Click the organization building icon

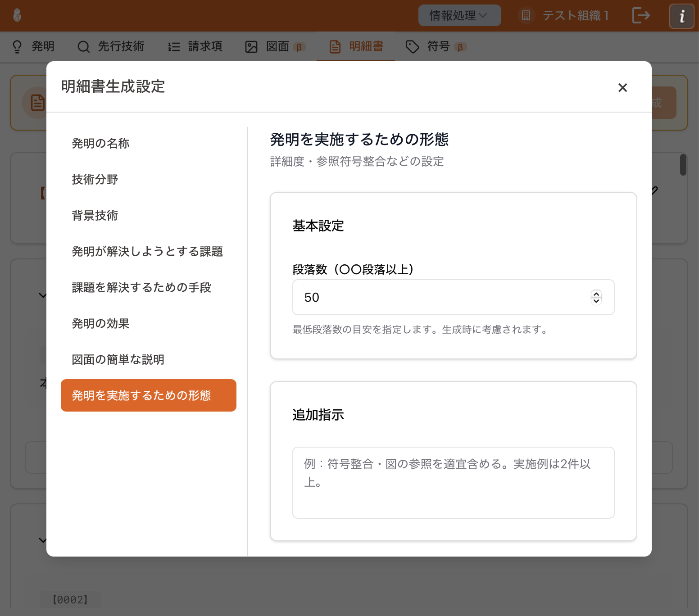pyautogui.click(x=526, y=16)
